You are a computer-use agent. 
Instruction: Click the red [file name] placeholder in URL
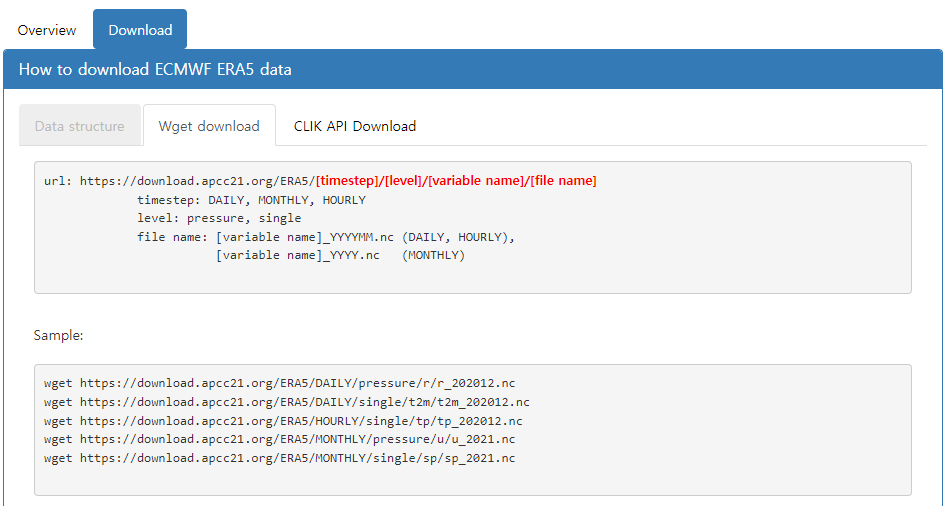[x=564, y=181]
